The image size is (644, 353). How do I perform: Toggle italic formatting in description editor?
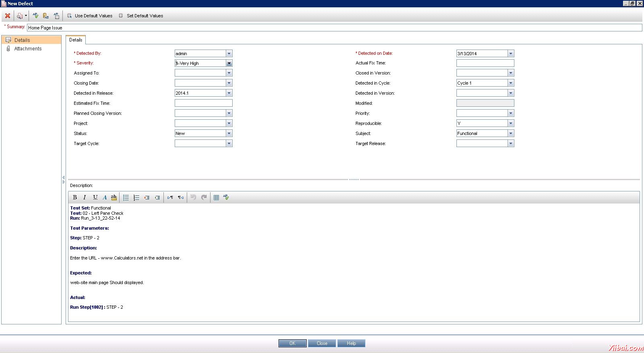[85, 197]
